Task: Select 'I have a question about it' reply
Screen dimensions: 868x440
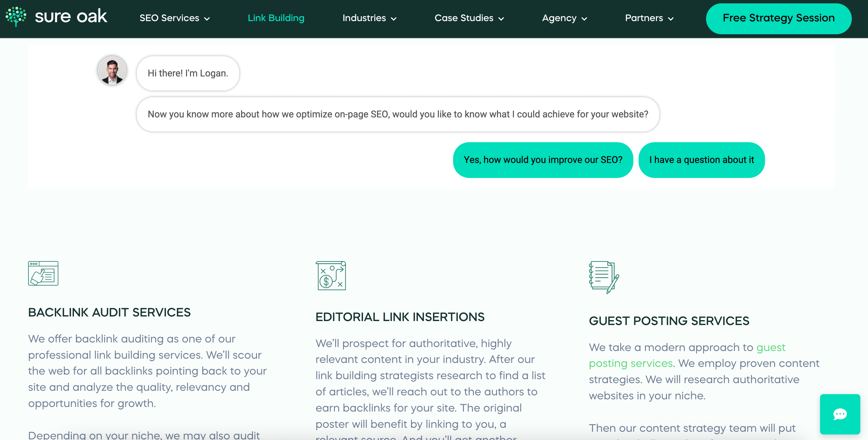Action: coord(701,160)
